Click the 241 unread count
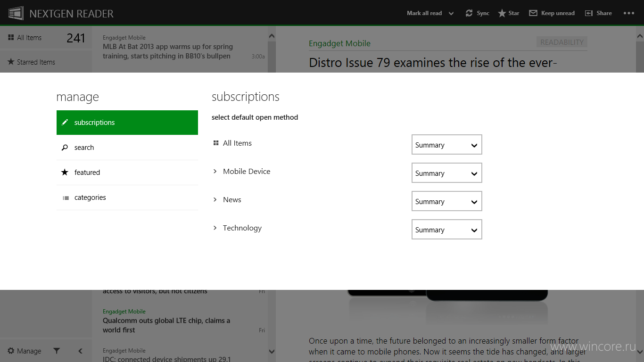The width and height of the screenshot is (644, 362). tap(75, 38)
